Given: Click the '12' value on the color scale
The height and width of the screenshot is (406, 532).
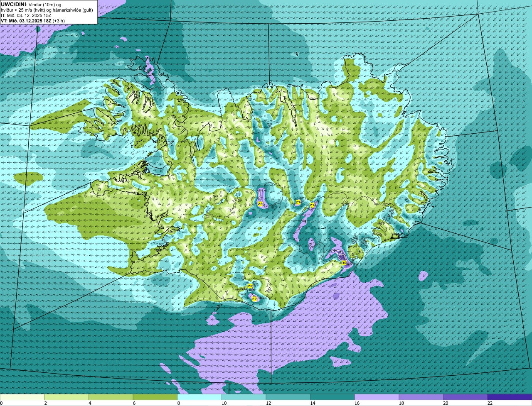Looking at the screenshot, I should pyautogui.click(x=268, y=403).
